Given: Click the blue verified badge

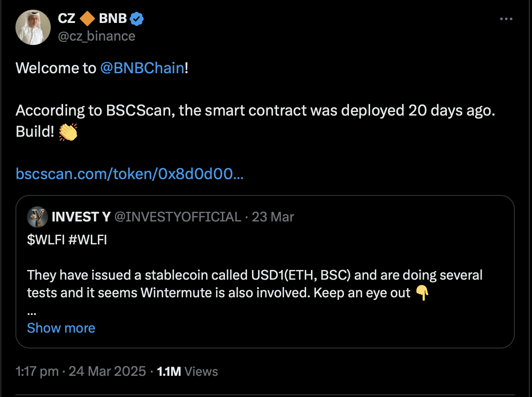Looking at the screenshot, I should coord(137,18).
